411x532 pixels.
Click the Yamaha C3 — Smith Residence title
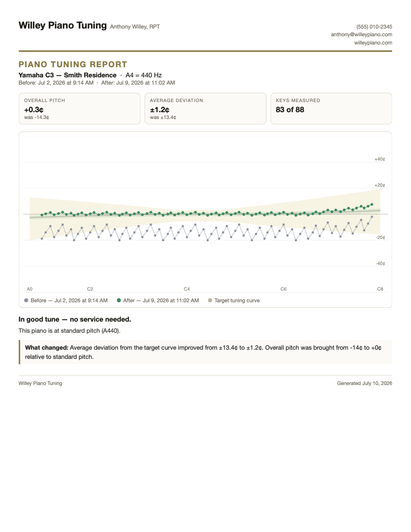[x=68, y=75]
